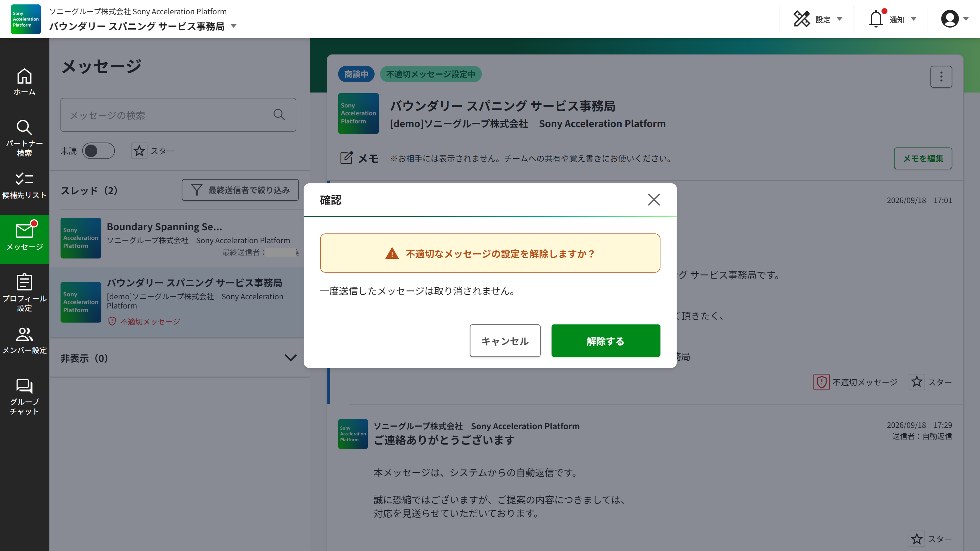Star the ご連絡ありがとうございます auto-reply message
The height and width of the screenshot is (551, 980).
(916, 539)
